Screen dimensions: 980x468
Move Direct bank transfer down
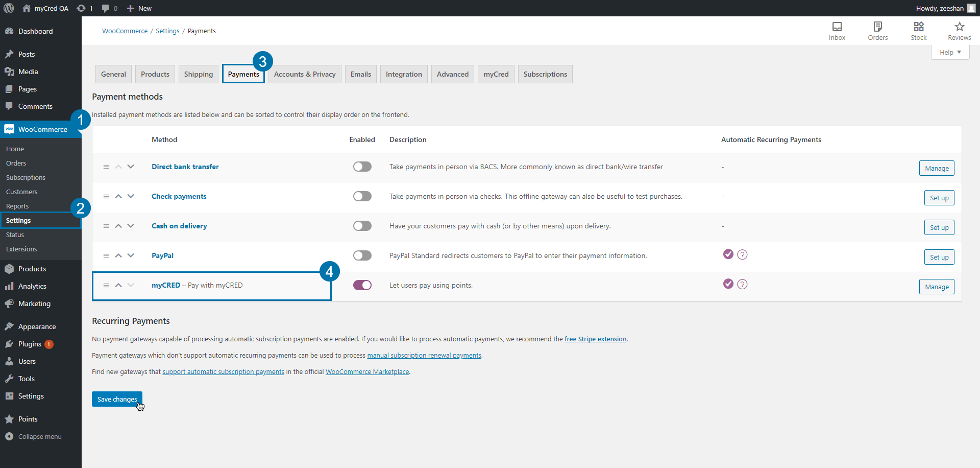tap(131, 167)
